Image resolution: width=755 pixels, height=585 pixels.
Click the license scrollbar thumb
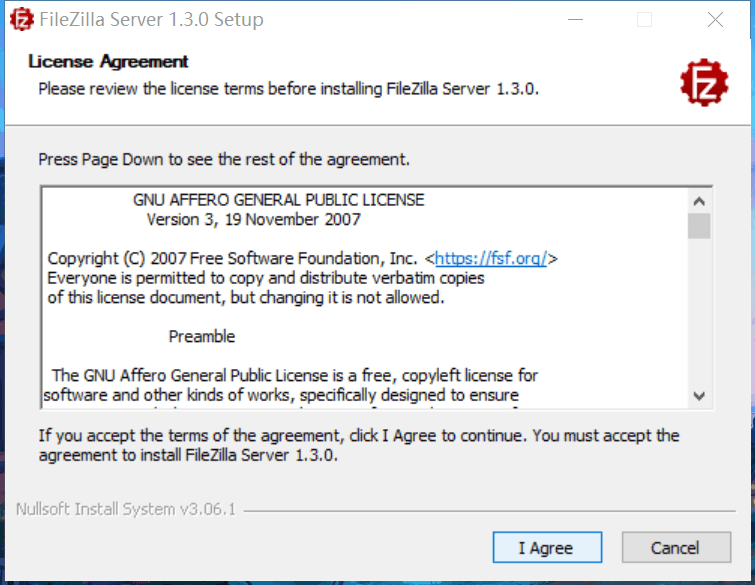tap(699, 226)
